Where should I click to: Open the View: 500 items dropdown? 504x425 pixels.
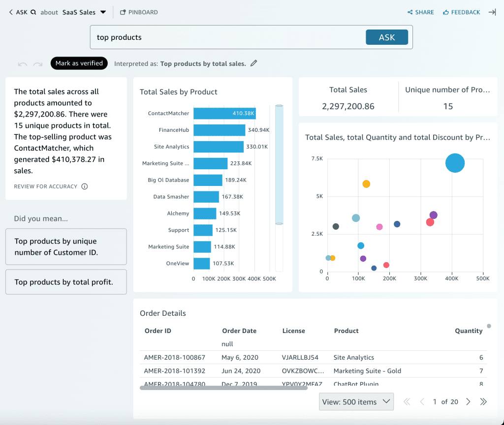pyautogui.click(x=356, y=401)
